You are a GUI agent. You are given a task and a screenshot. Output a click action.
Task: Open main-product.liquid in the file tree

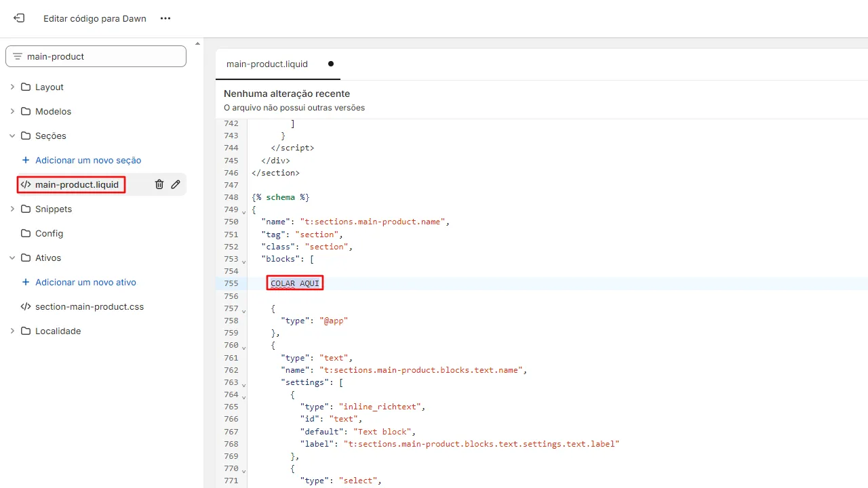[x=77, y=184]
